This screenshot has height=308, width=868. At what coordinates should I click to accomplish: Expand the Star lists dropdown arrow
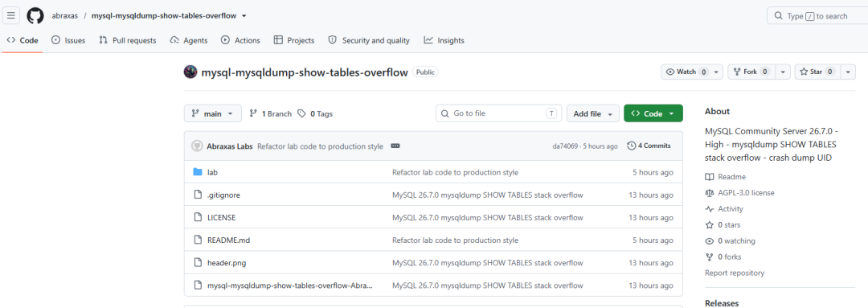(x=848, y=72)
